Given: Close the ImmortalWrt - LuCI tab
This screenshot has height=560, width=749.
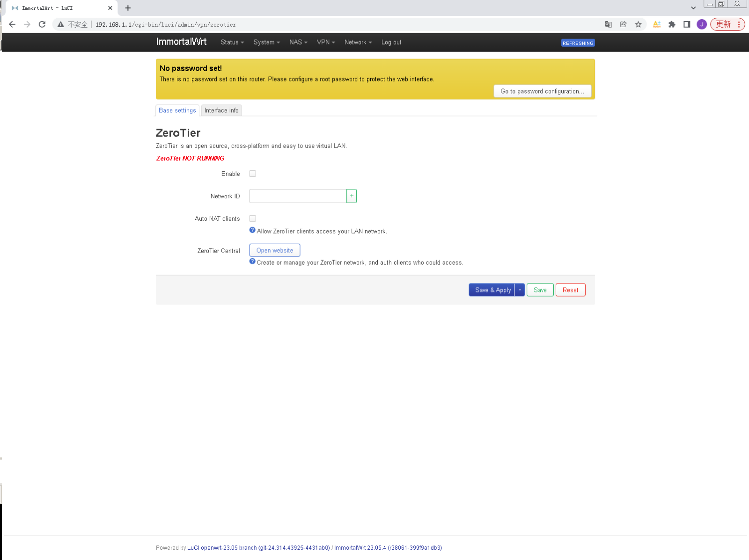Looking at the screenshot, I should [110, 8].
